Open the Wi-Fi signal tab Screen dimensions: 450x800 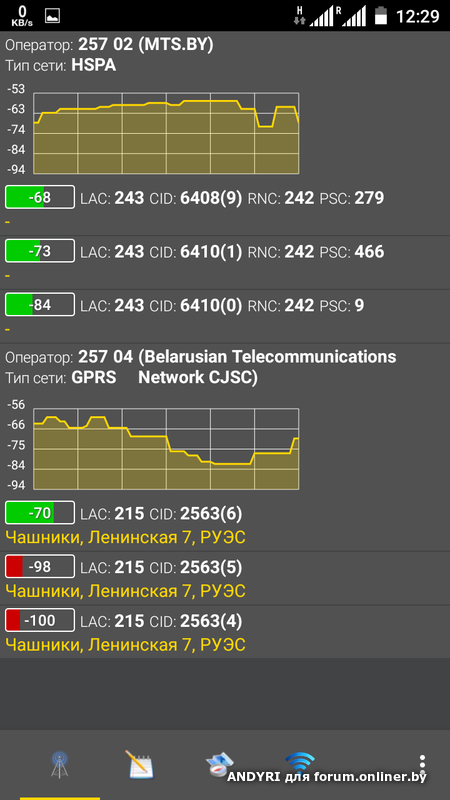[x=299, y=762]
